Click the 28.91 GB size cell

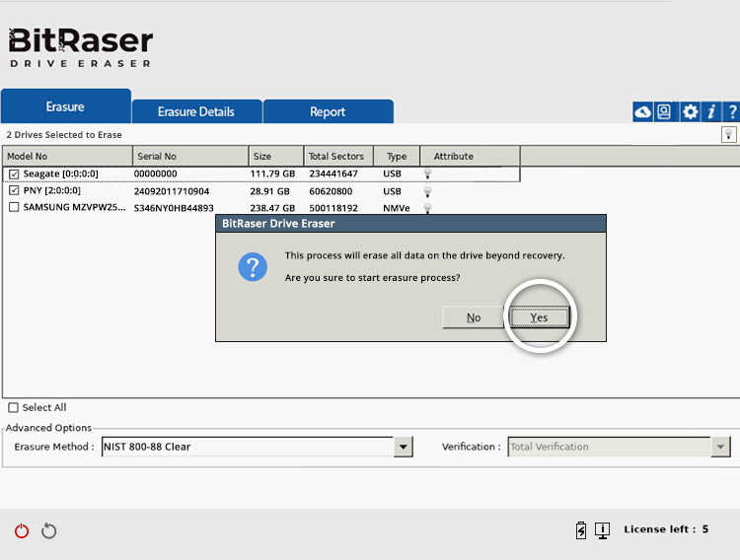pos(270,191)
